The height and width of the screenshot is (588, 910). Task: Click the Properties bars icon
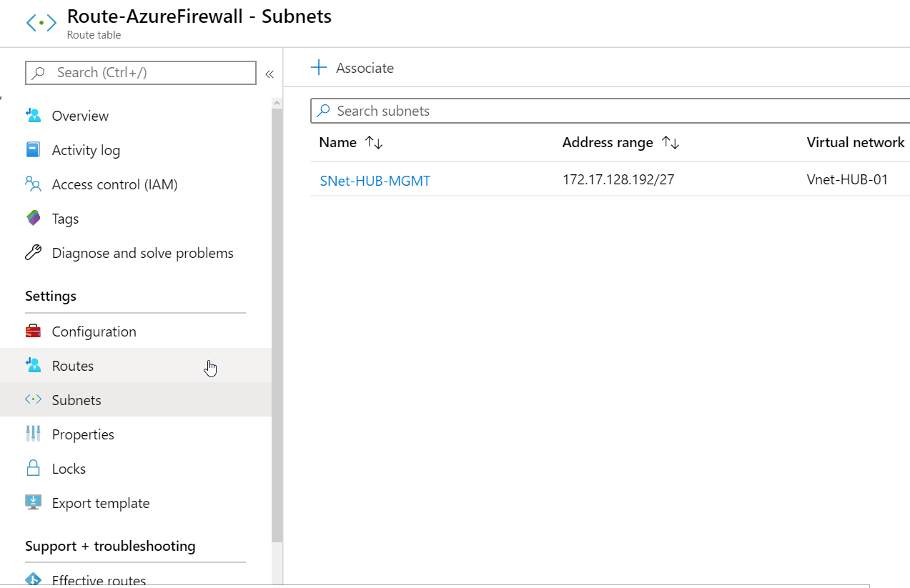34,434
